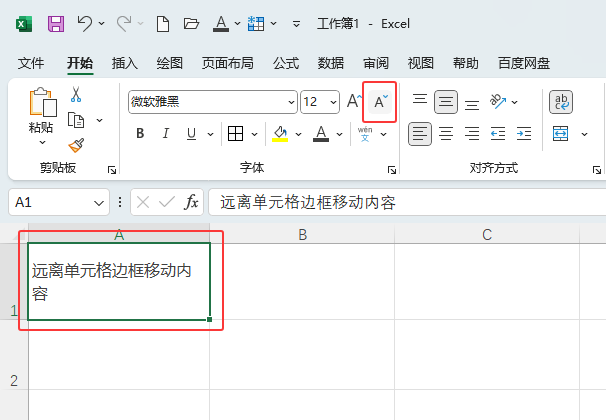Toggle vertical middle alignment
606x420 pixels.
[x=446, y=102]
